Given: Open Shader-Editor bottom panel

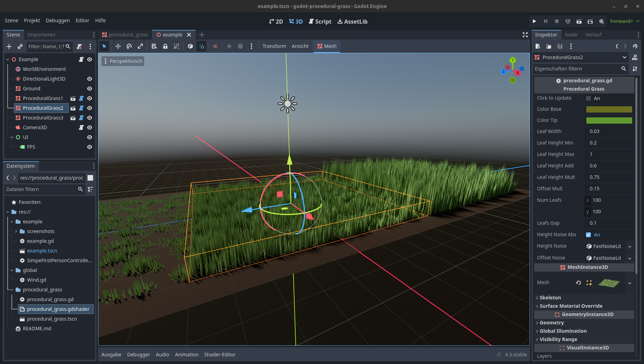Looking at the screenshot, I should pos(220,355).
